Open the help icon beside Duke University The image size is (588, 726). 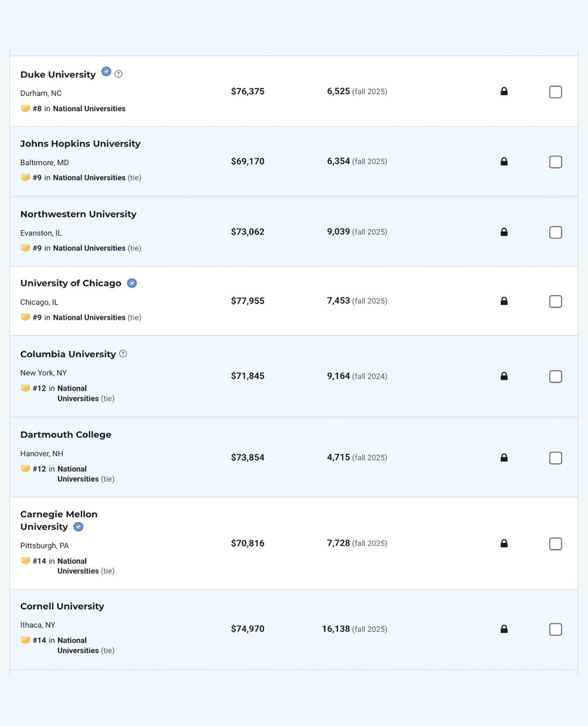[x=118, y=74]
